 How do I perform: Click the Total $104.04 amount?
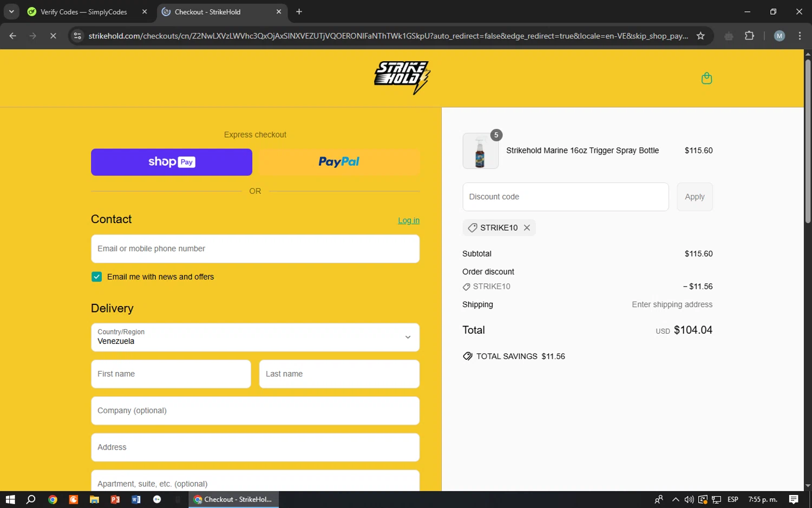(693, 330)
